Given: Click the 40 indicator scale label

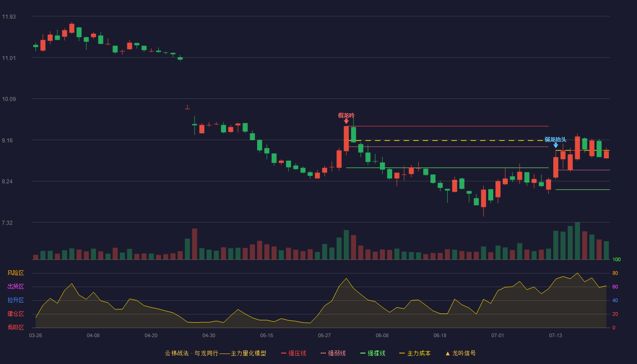Looking at the screenshot, I should [615, 301].
